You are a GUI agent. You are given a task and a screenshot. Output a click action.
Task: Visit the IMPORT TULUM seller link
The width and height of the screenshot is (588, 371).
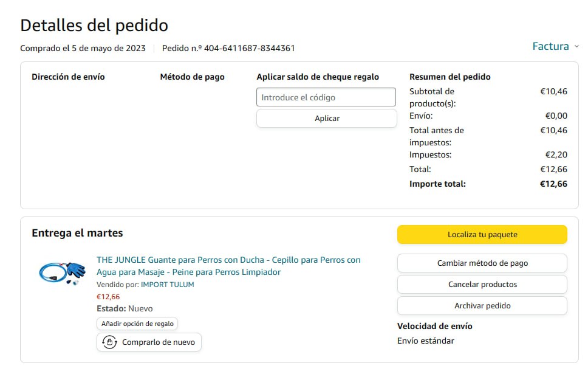(167, 285)
